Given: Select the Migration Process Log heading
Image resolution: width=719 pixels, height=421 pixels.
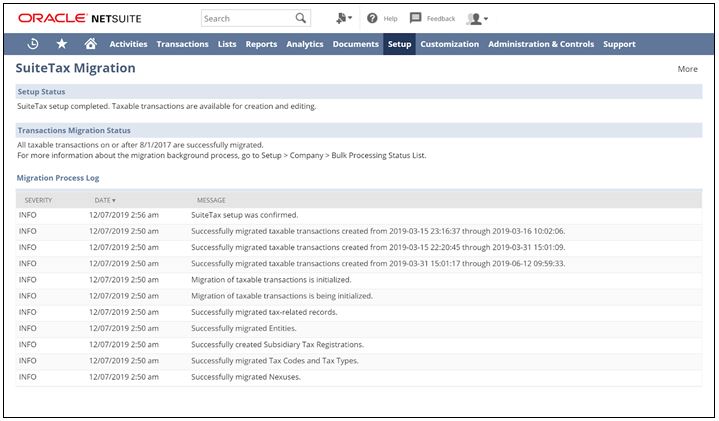Looking at the screenshot, I should pos(58,178).
